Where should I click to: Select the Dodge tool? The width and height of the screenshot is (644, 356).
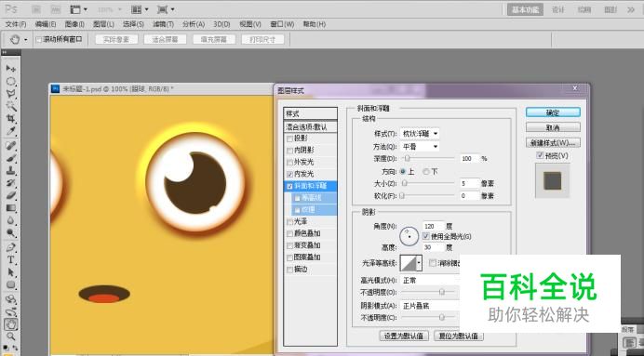click(x=10, y=233)
